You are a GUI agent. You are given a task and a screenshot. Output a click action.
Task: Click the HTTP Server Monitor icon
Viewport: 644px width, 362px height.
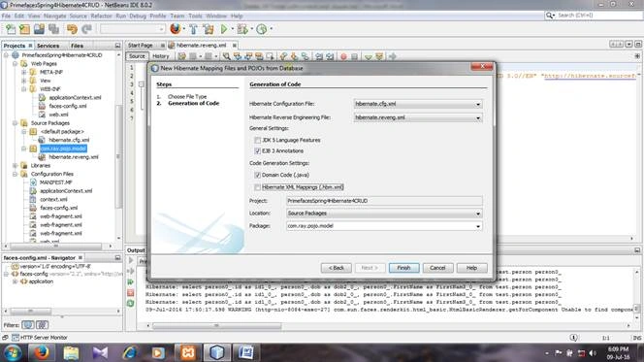(x=16, y=338)
